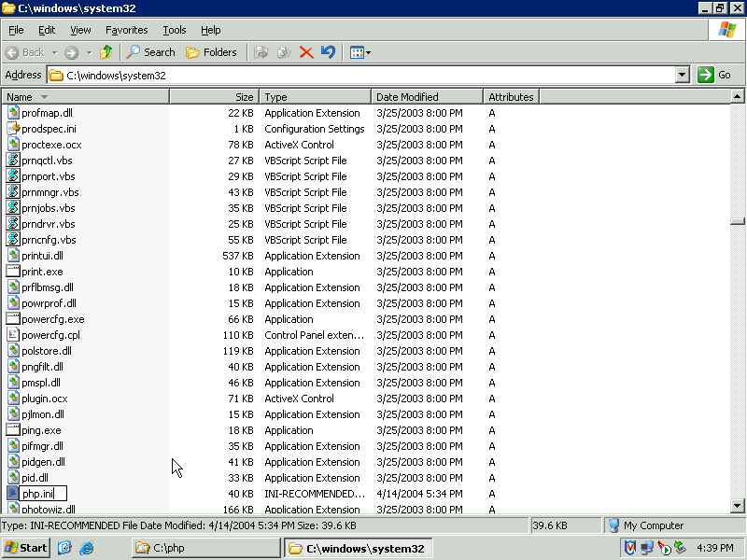Open the Tools menu
The image size is (747, 560).
[175, 30]
